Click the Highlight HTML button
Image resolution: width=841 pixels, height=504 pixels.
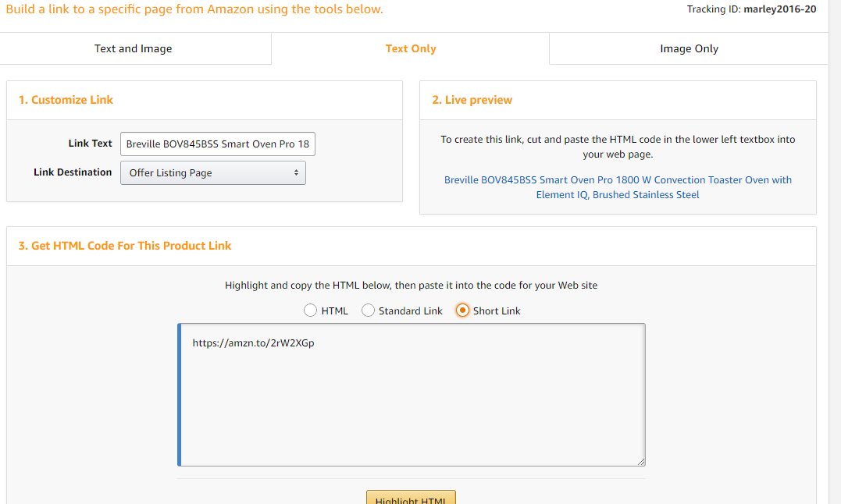pyautogui.click(x=411, y=498)
